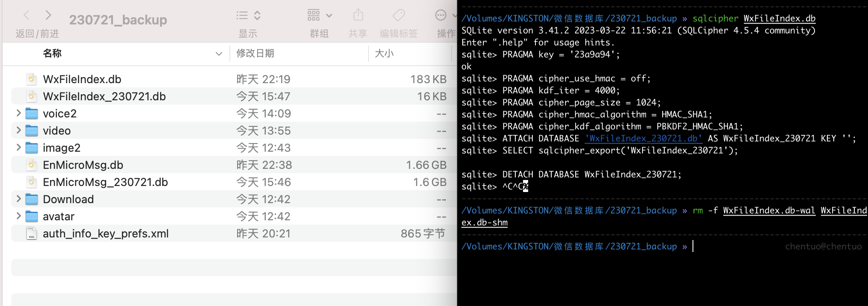Open the list view display switcher

pyautogui.click(x=248, y=15)
